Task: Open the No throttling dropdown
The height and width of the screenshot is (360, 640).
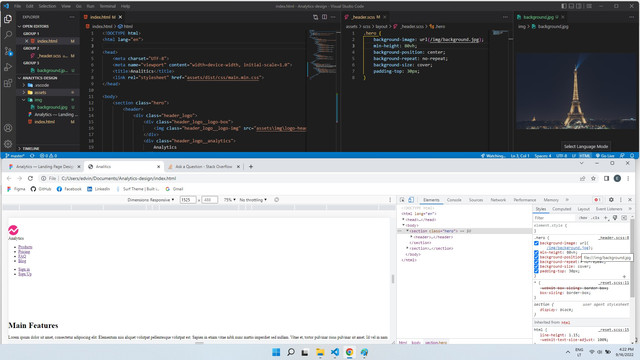Action: (253, 200)
